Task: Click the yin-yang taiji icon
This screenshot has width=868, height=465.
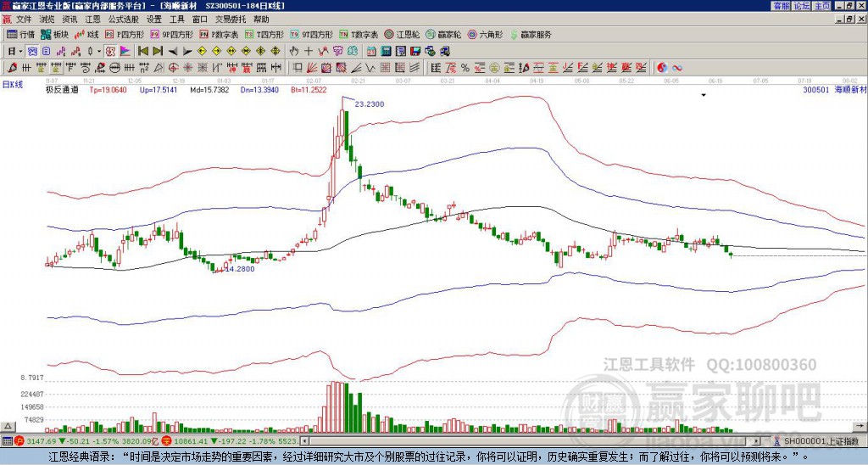Action: (x=662, y=68)
